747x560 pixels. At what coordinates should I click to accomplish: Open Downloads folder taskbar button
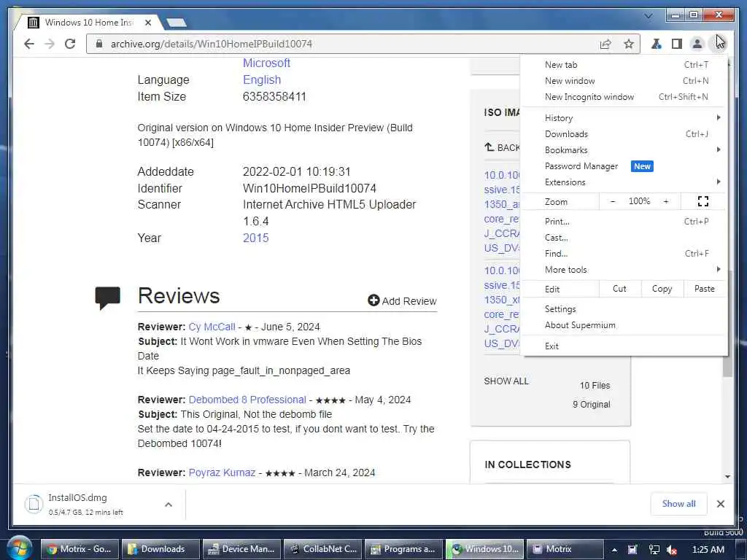(x=160, y=549)
